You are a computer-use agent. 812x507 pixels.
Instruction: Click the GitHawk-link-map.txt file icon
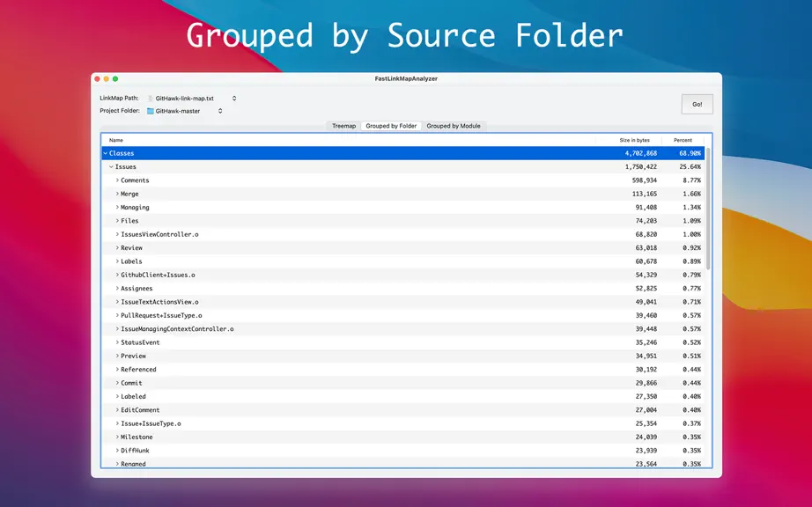(151, 99)
